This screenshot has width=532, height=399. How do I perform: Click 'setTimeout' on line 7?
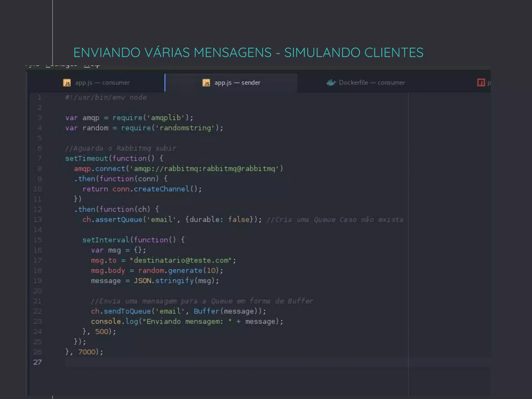click(x=87, y=158)
